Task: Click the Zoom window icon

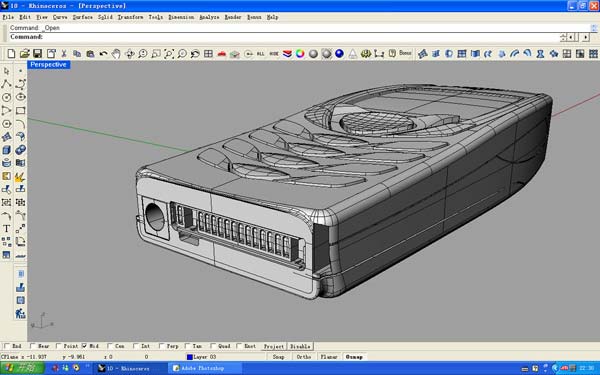Action: click(156, 54)
